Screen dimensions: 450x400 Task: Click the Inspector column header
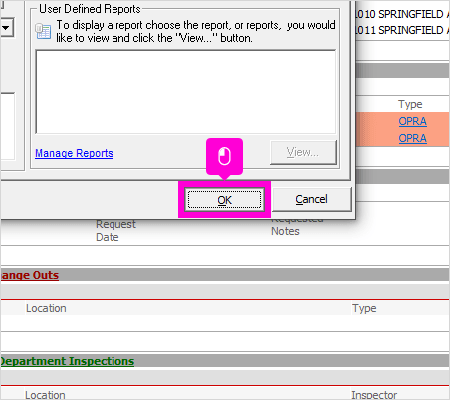[x=374, y=395]
